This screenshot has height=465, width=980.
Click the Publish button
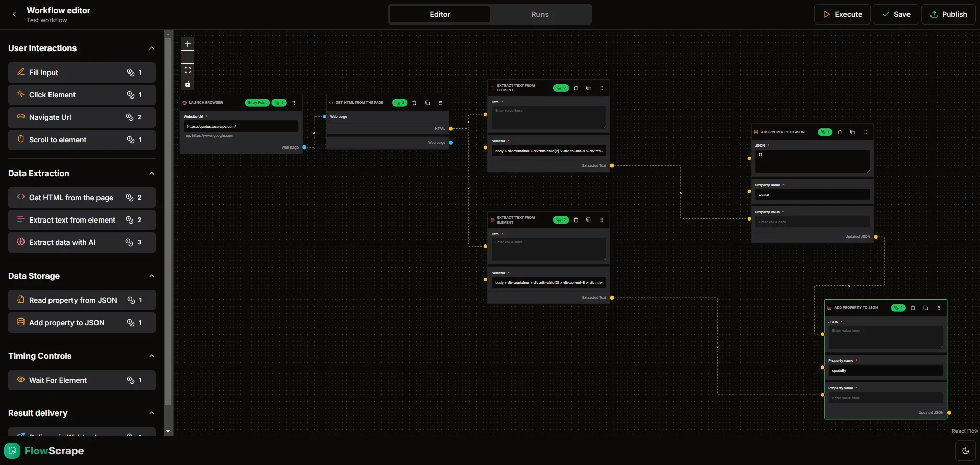click(949, 14)
